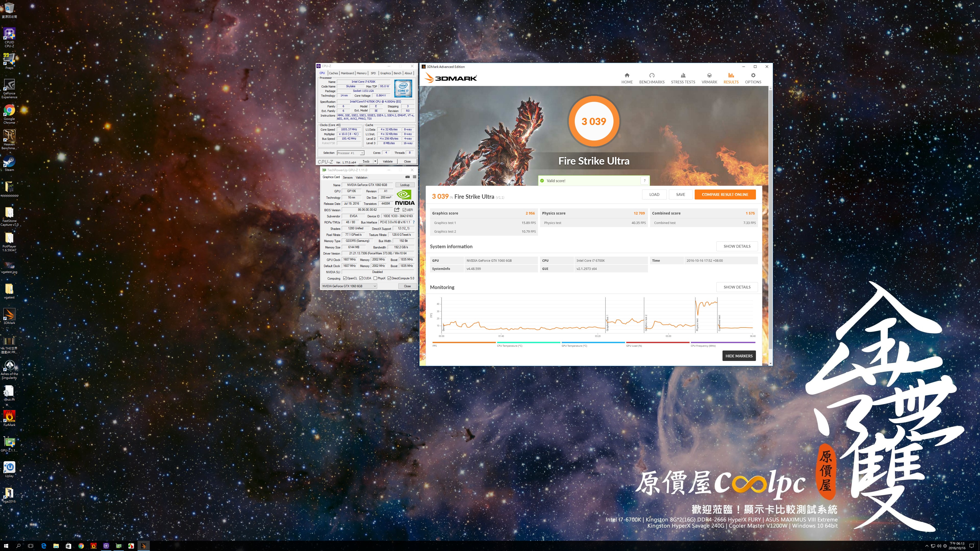
Task: Open STRESS TESTS in 3DMark
Action: coord(683,78)
